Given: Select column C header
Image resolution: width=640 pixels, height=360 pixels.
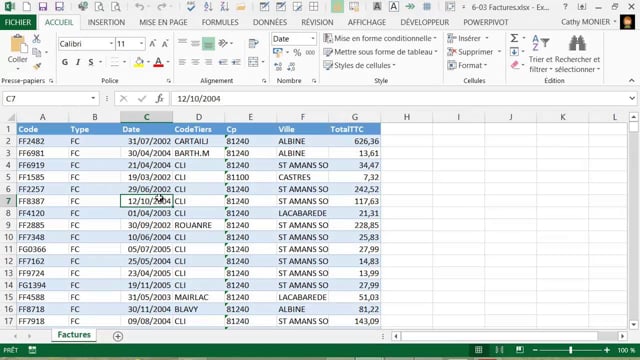Looking at the screenshot, I should [x=147, y=117].
